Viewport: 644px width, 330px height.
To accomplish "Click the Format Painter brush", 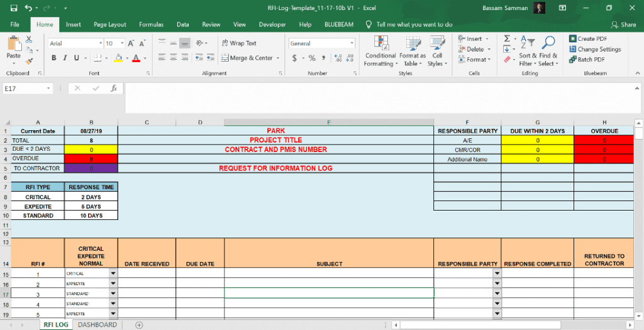I will pos(29,61).
